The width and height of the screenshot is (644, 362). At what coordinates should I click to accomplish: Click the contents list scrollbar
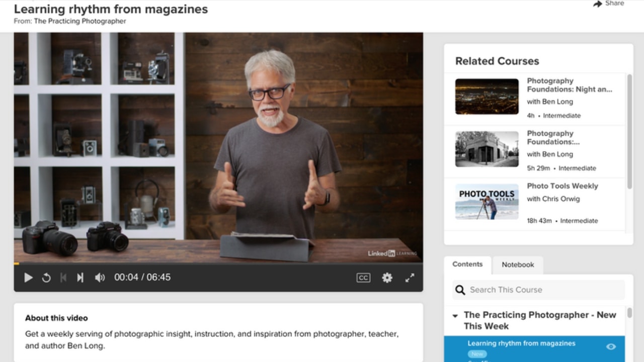click(629, 313)
